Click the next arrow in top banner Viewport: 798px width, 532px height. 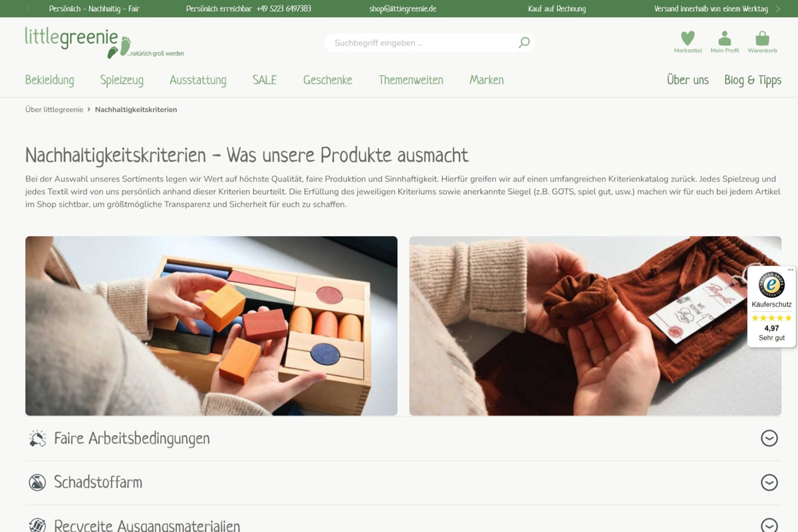click(778, 9)
